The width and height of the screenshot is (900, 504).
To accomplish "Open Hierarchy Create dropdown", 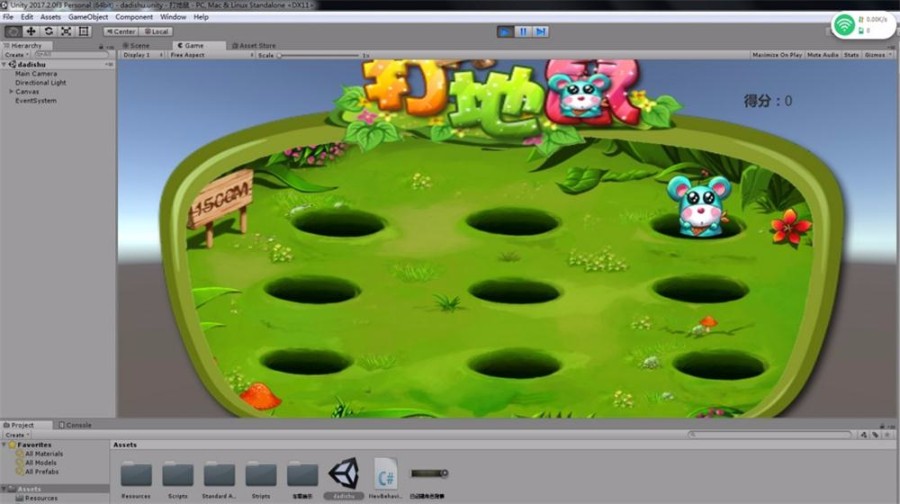I will [x=17, y=55].
